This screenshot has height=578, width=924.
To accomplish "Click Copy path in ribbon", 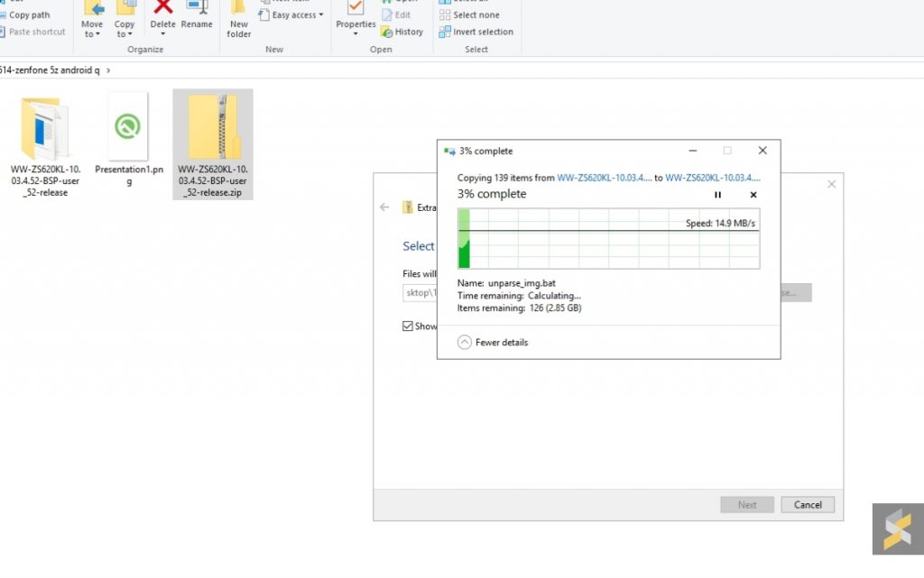I will [24, 14].
